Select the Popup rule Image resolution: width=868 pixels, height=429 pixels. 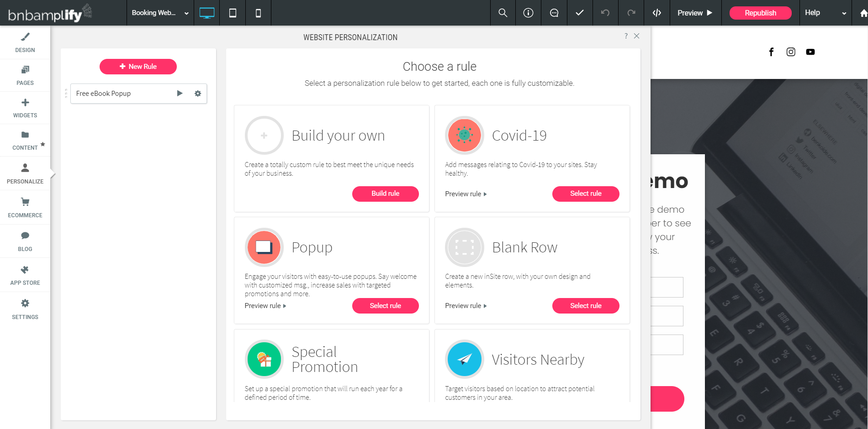tap(385, 306)
